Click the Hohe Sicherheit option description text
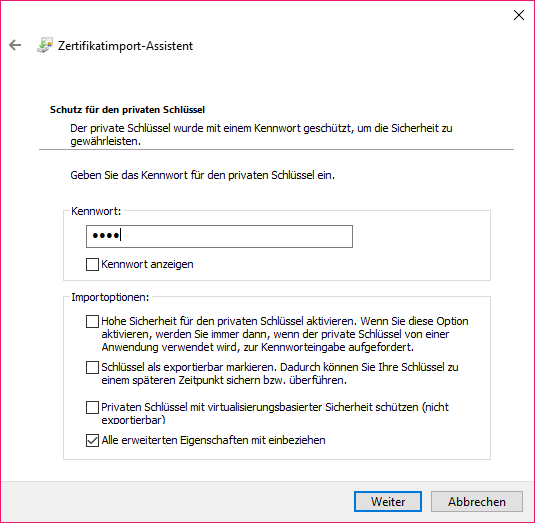The height and width of the screenshot is (523, 535). pyautogui.click(x=285, y=334)
